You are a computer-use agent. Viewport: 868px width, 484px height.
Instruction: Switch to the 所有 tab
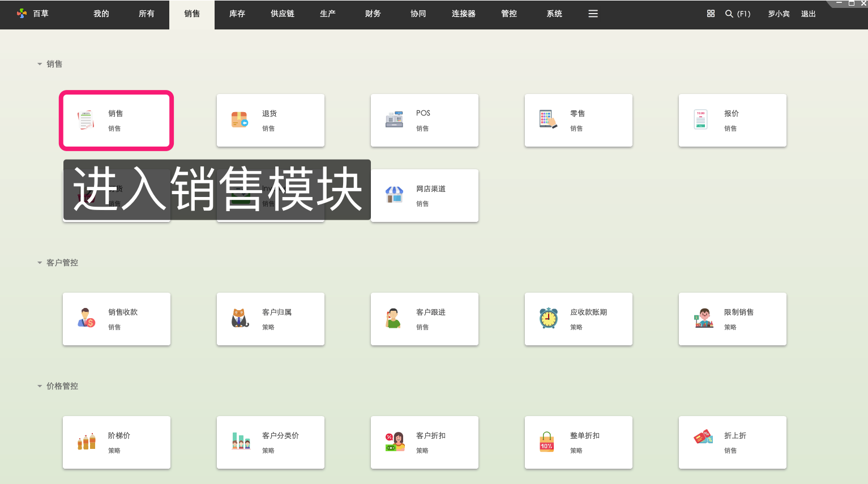[x=147, y=14]
